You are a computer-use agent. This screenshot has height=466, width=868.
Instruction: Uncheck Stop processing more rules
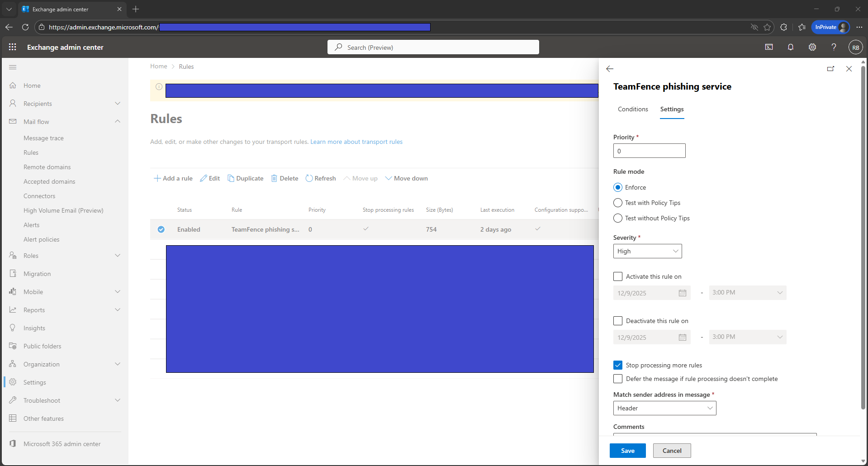618,365
